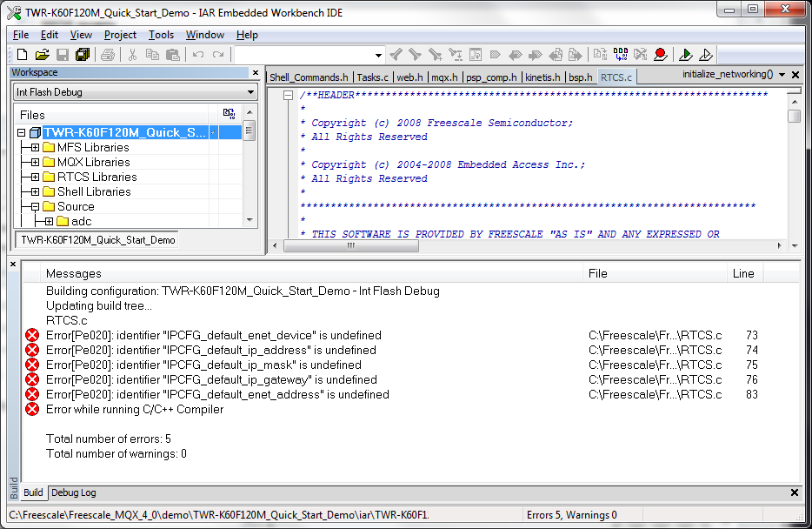This screenshot has width=812, height=529.
Task: Click the Open file folder icon
Action: tap(42, 55)
